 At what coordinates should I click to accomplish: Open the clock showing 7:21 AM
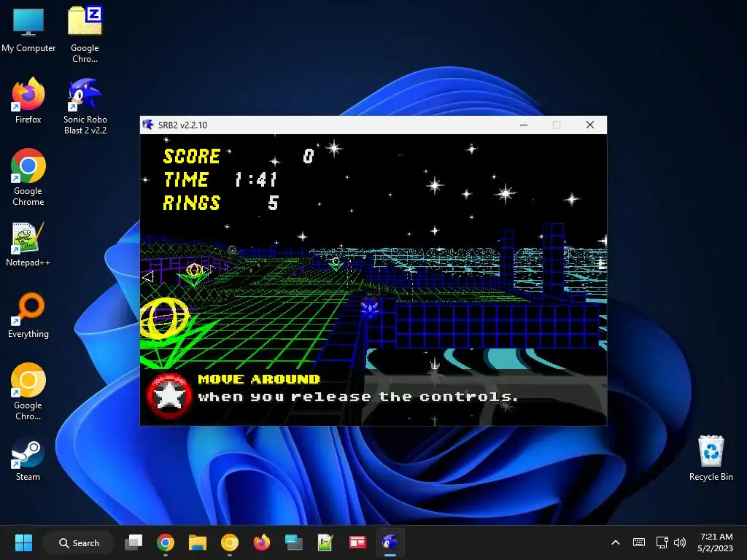pyautogui.click(x=715, y=542)
